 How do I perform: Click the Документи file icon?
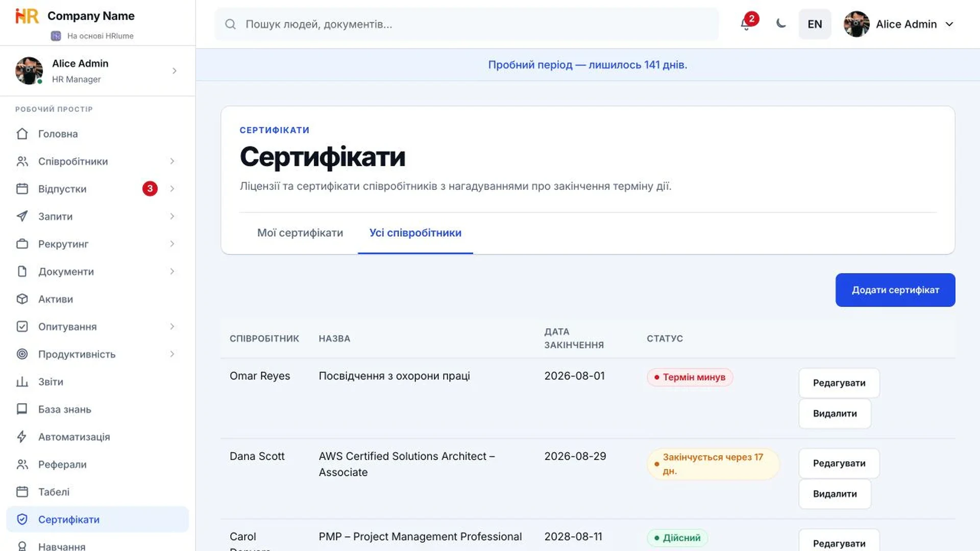click(x=22, y=271)
